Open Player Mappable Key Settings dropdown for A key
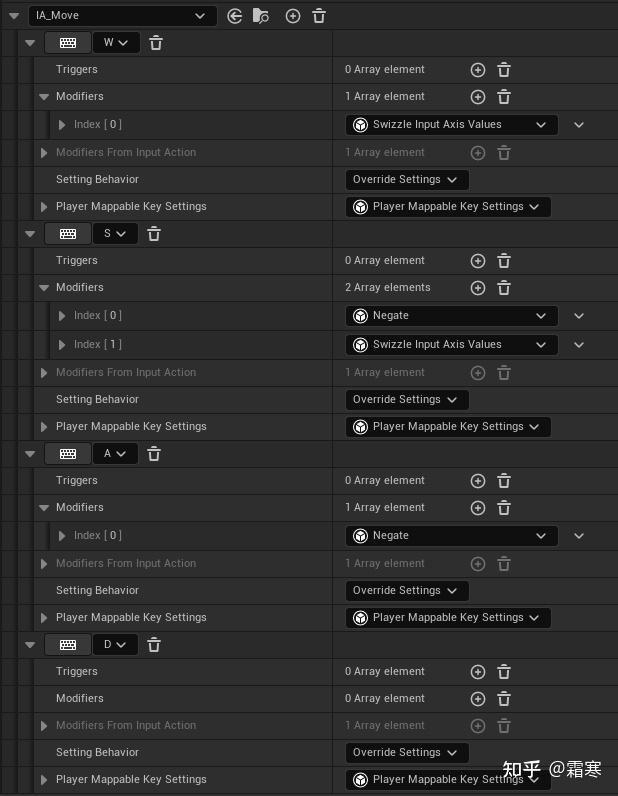618x796 pixels. (x=448, y=618)
